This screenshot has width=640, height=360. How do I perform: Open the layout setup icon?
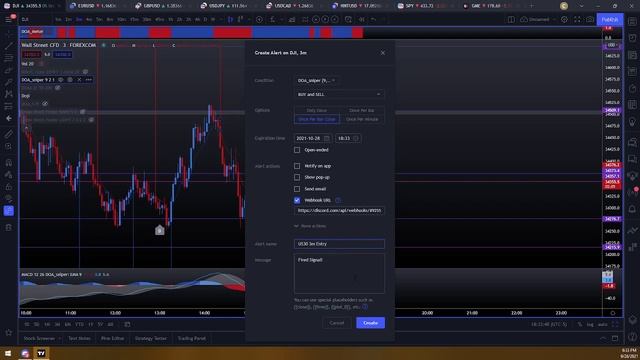pos(511,20)
